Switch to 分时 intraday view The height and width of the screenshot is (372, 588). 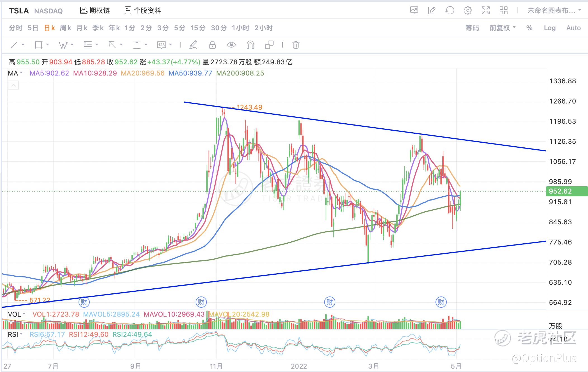pyautogui.click(x=16, y=28)
